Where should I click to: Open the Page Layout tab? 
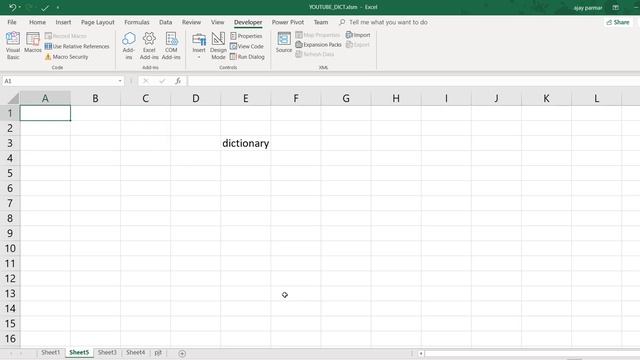pyautogui.click(x=98, y=22)
